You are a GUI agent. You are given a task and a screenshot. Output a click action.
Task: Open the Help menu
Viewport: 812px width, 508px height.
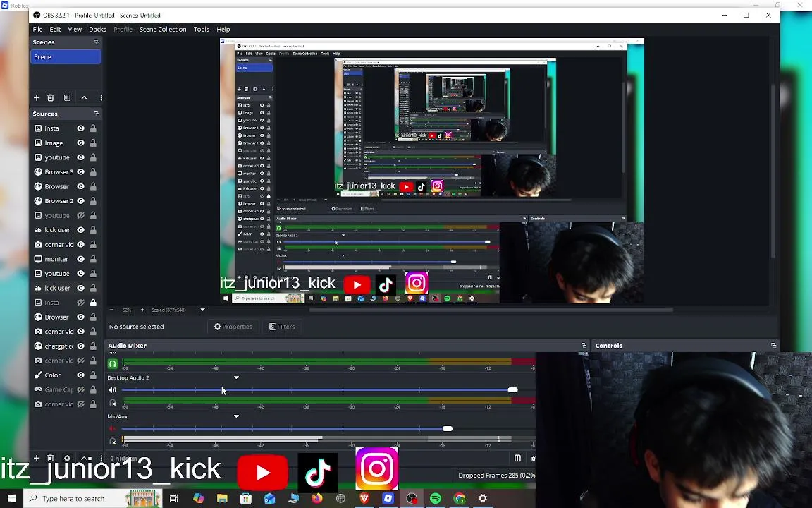tap(223, 29)
